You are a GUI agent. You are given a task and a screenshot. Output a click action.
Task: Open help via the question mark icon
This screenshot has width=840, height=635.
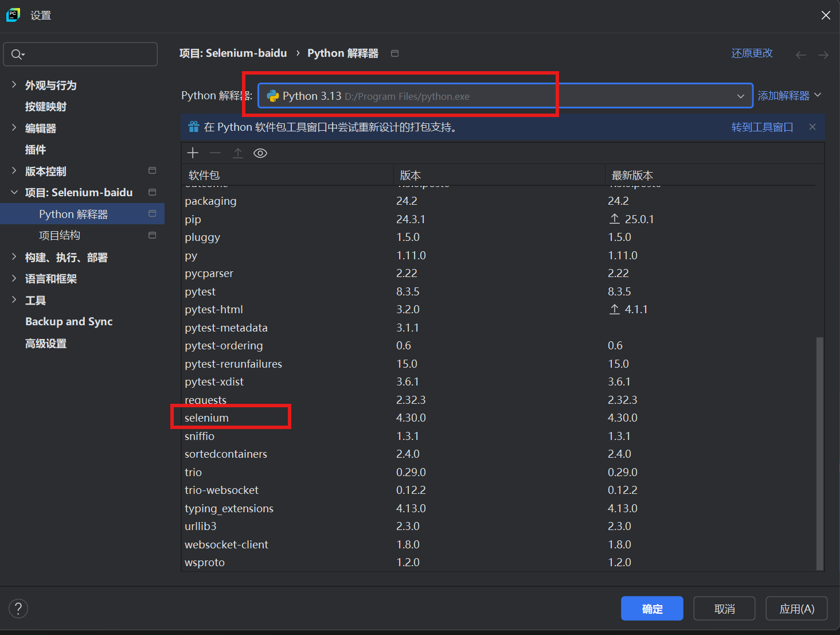(x=18, y=608)
